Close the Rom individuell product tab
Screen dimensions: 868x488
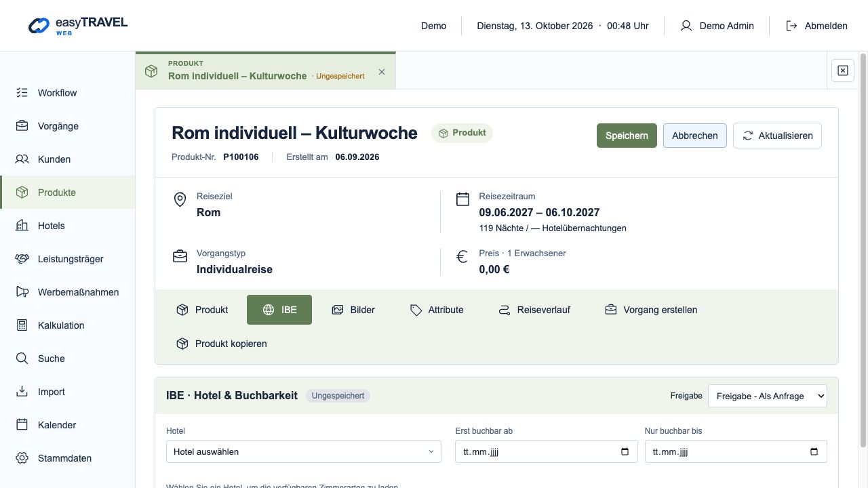click(x=382, y=72)
